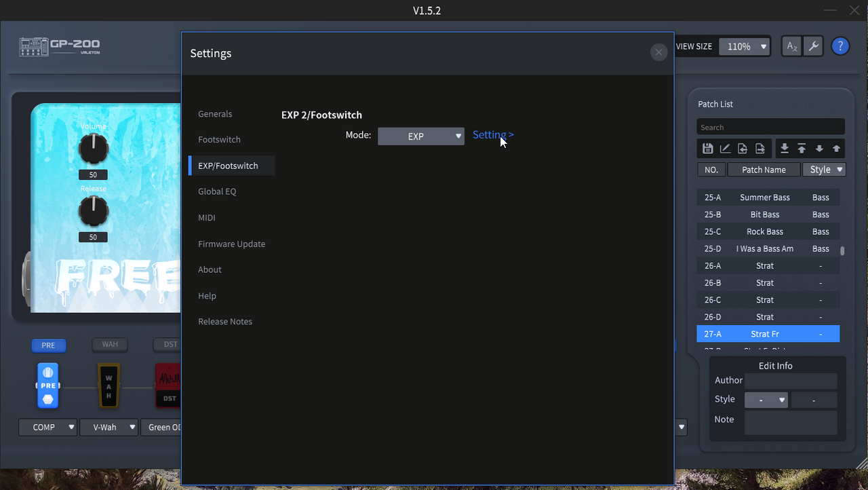This screenshot has height=490, width=868.
Task: Click the save patch floppy icon
Action: [707, 149]
